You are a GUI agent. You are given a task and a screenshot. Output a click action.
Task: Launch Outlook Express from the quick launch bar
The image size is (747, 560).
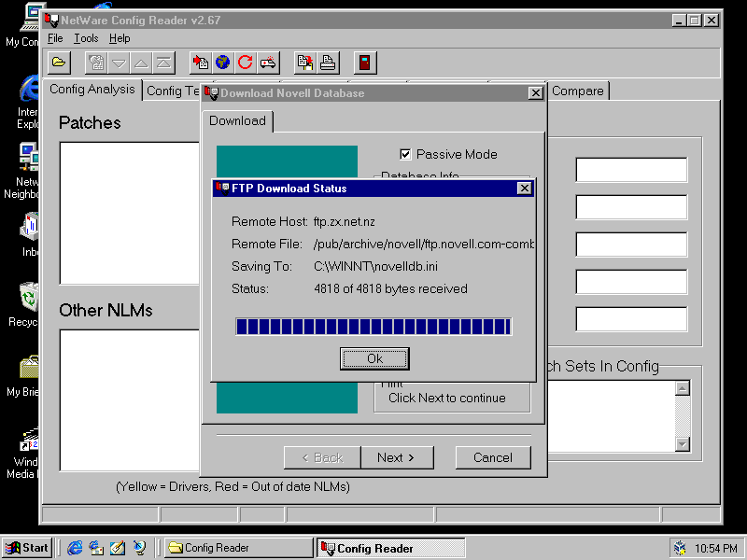96,548
